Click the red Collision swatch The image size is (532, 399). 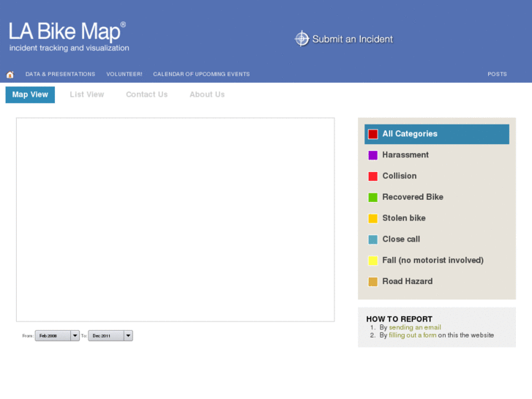(373, 176)
